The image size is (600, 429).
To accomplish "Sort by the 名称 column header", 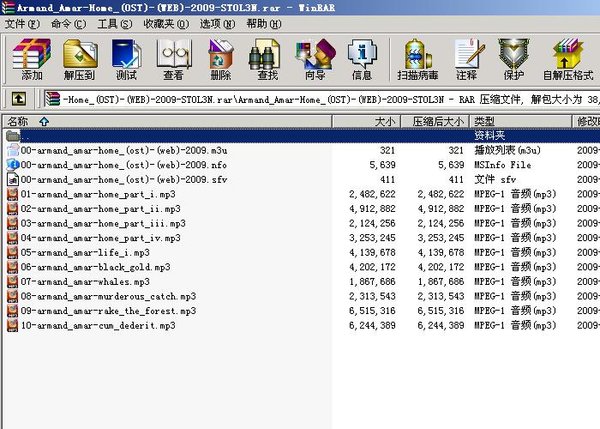I will (168, 121).
